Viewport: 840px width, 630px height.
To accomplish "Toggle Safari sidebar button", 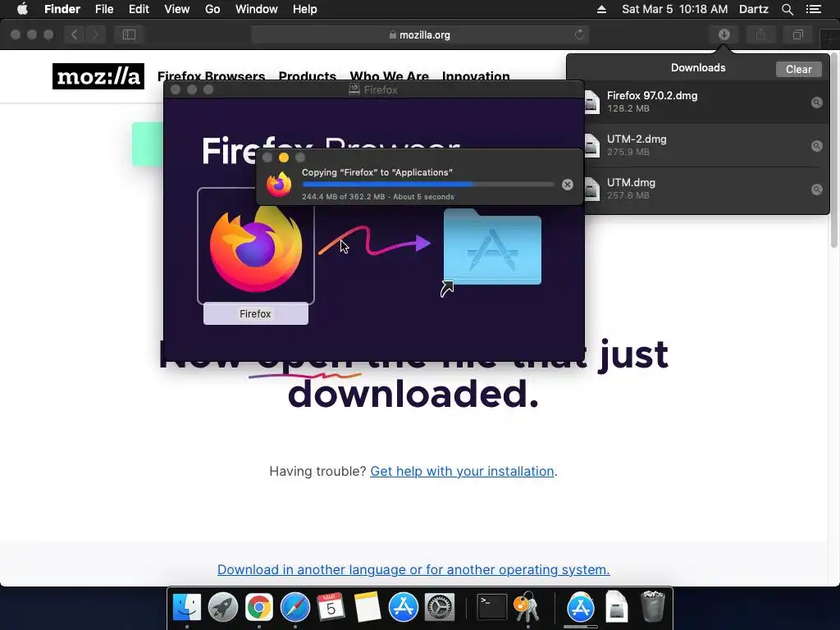I will (x=129, y=34).
